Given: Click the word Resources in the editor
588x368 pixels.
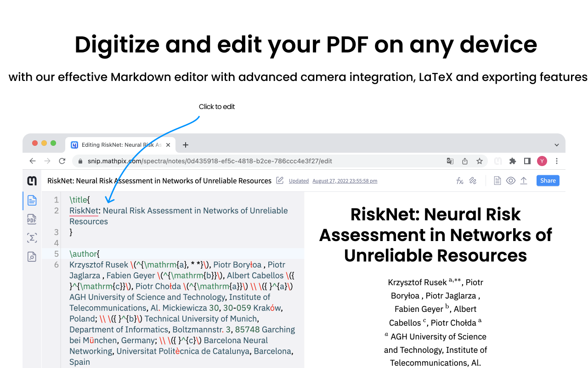Looking at the screenshot, I should point(89,221).
